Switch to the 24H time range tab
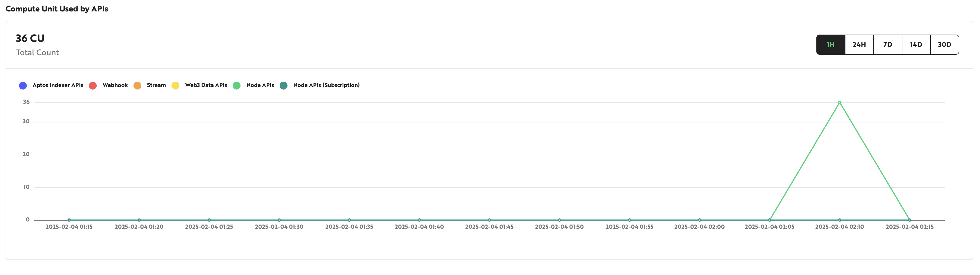980x275 pixels. click(x=859, y=44)
